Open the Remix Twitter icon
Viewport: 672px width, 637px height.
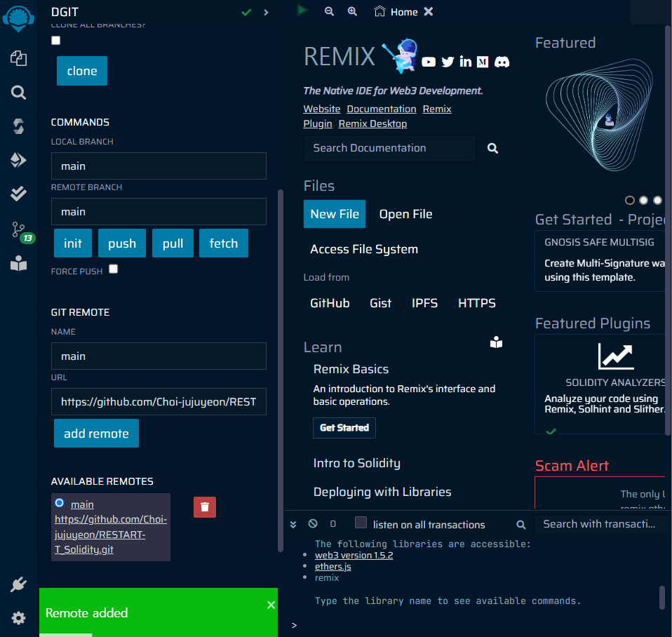pos(448,62)
